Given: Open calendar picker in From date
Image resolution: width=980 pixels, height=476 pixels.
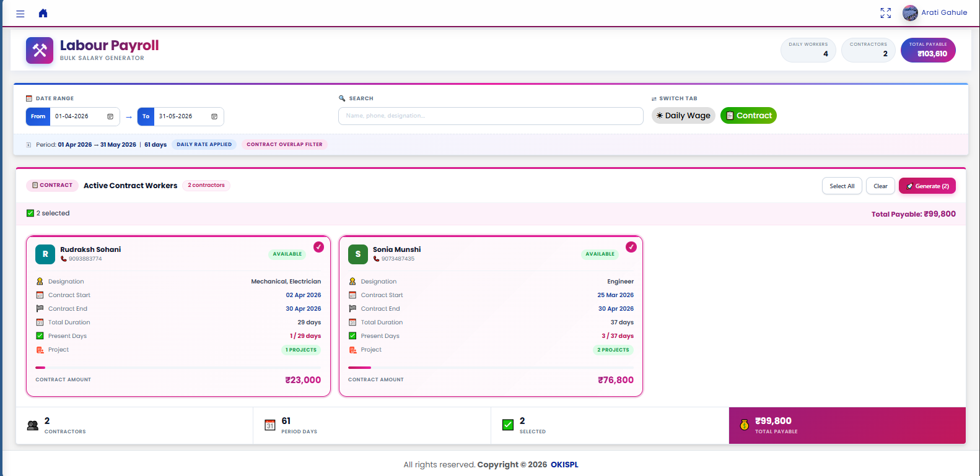Looking at the screenshot, I should pyautogui.click(x=110, y=116).
